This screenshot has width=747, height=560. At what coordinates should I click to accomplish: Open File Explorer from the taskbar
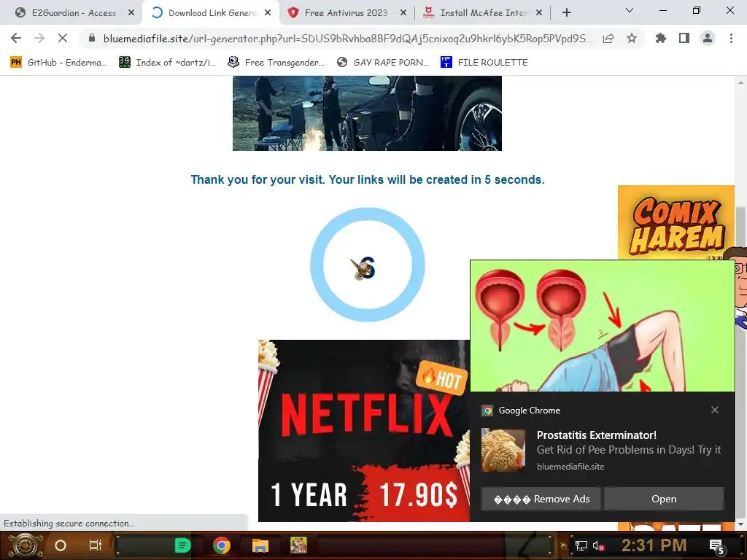(x=260, y=545)
